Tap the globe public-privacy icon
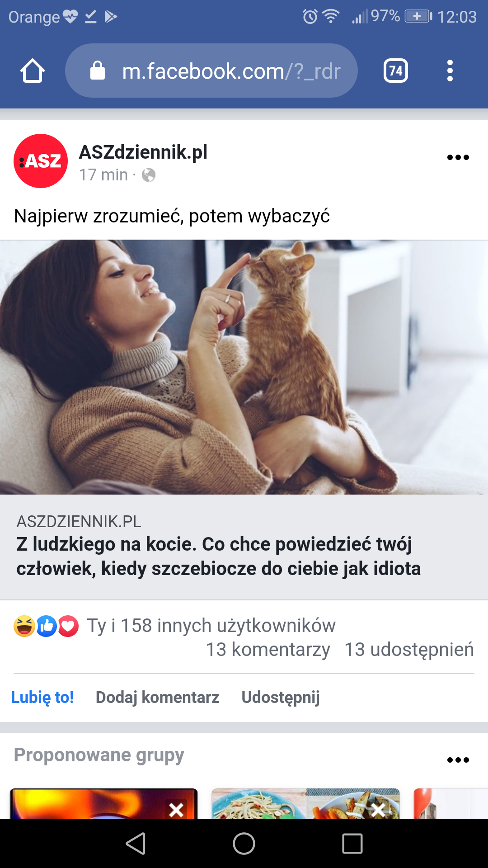 click(149, 175)
